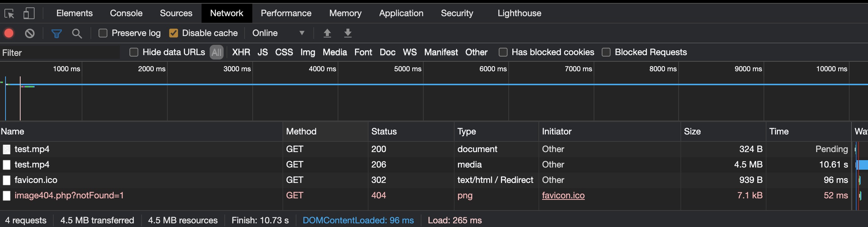Screen dimensions: 868x227
Task: Select the All request type filter
Action: pyautogui.click(x=217, y=52)
